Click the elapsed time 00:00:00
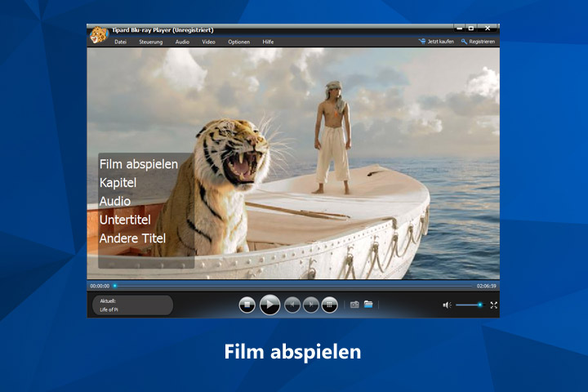588x392 pixels. 100,286
